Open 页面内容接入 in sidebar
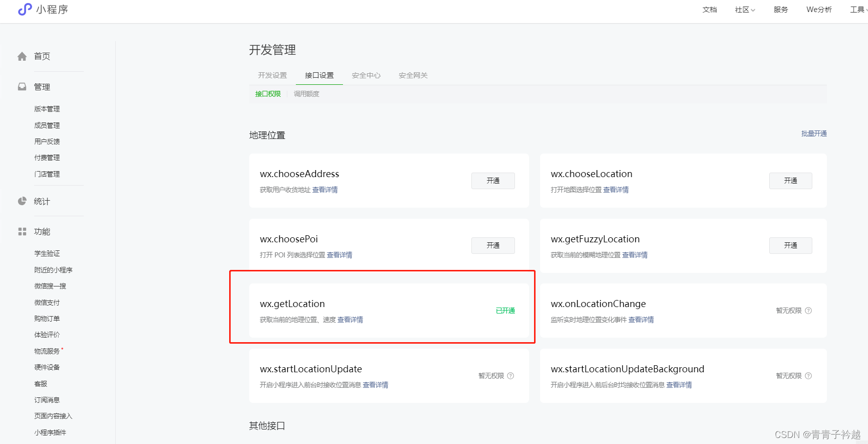The width and height of the screenshot is (868, 444). click(x=54, y=416)
